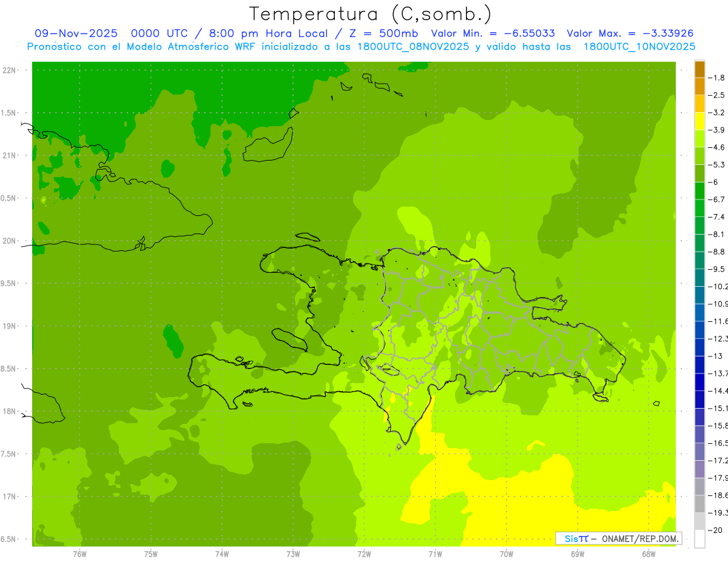Screen dimensions: 728x562
Task: Click the -13 colorbar label
Action: coord(715,356)
